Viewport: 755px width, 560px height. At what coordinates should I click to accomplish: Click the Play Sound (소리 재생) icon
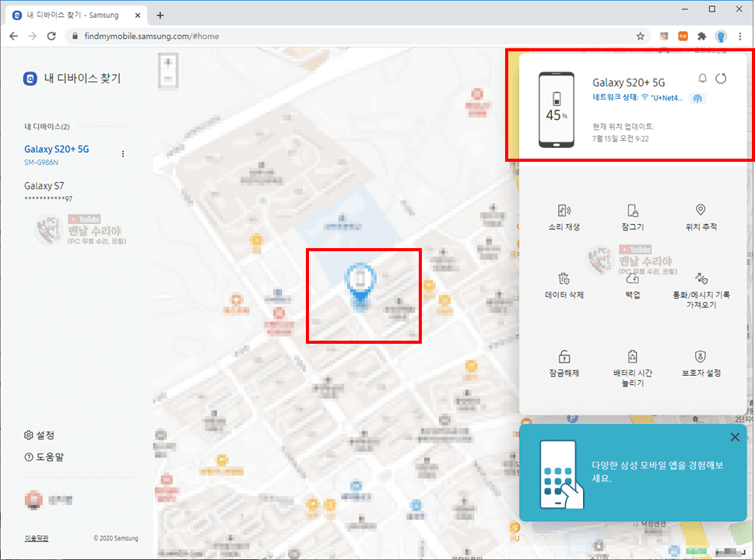point(564,211)
